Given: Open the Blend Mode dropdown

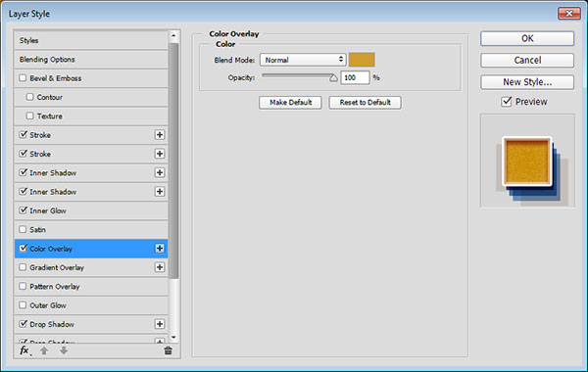Looking at the screenshot, I should pyautogui.click(x=303, y=60).
